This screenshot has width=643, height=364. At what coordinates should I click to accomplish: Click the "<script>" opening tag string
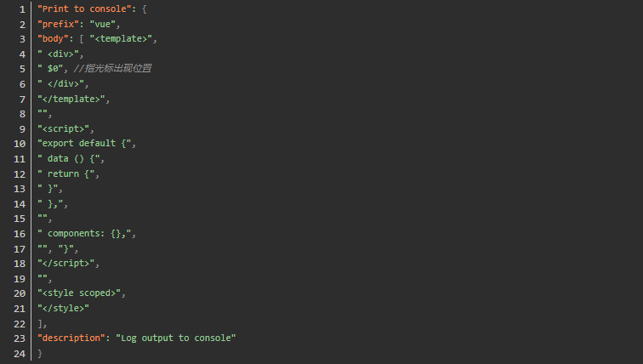tap(64, 128)
